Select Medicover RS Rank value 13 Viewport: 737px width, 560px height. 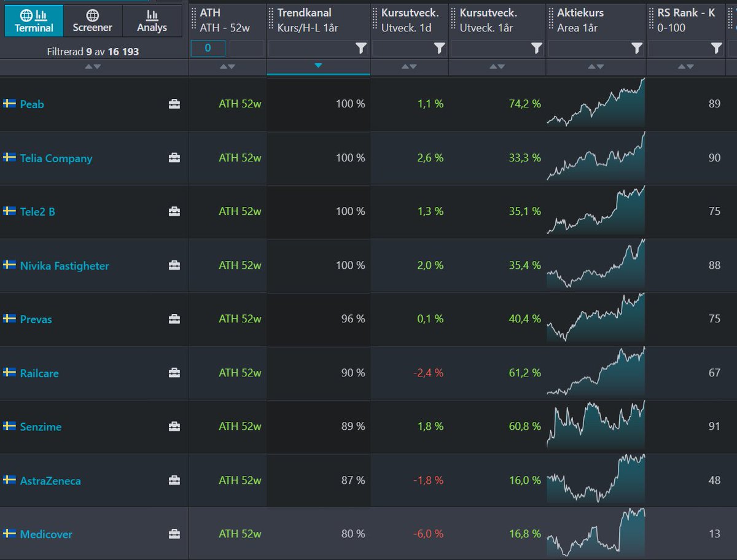tap(714, 534)
